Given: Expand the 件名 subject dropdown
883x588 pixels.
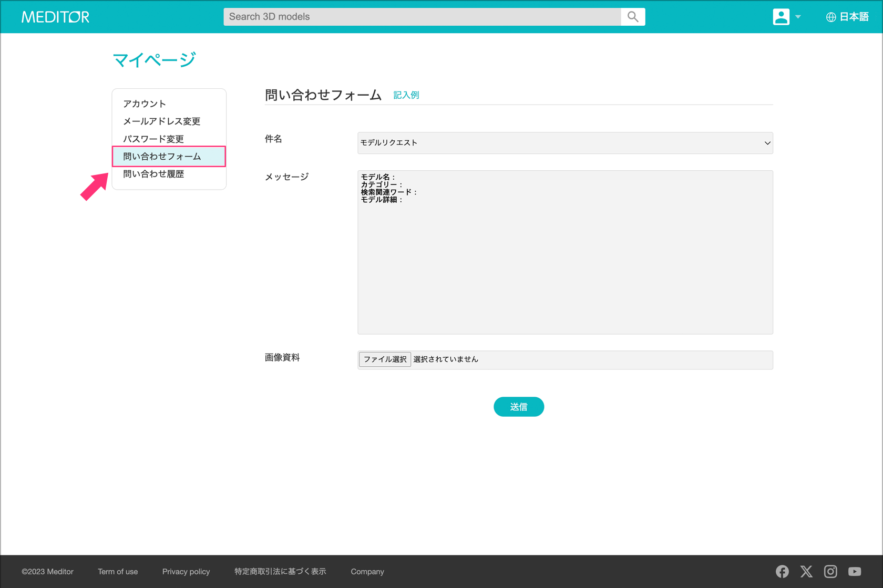Looking at the screenshot, I should 565,143.
